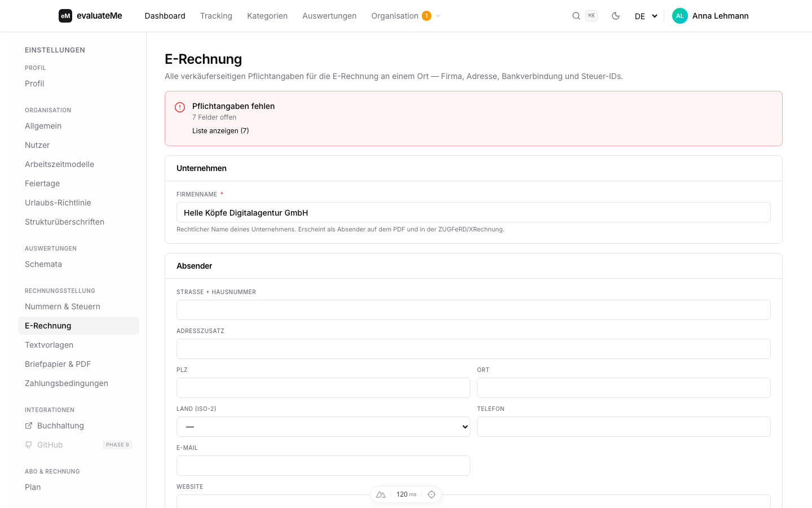Click the evaluateMe logo icon
Viewport: 812px width, 508px height.
[x=65, y=16]
